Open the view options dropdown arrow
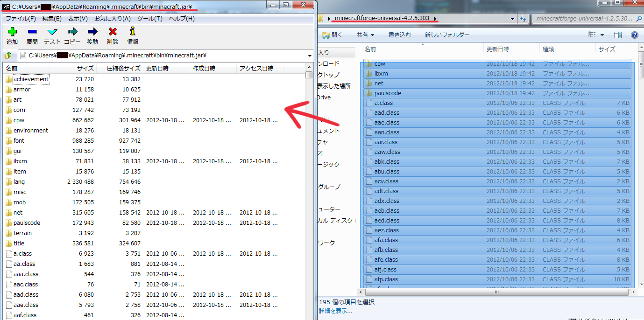 [x=602, y=35]
